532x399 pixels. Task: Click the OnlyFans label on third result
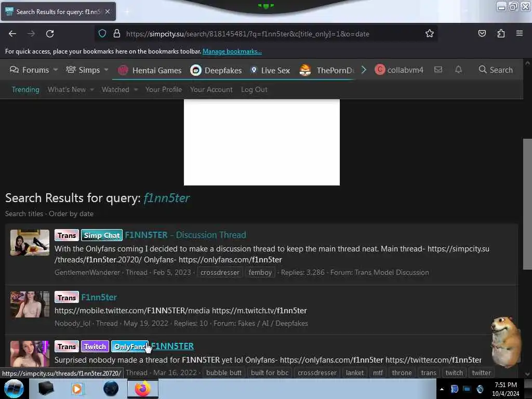pyautogui.click(x=130, y=347)
